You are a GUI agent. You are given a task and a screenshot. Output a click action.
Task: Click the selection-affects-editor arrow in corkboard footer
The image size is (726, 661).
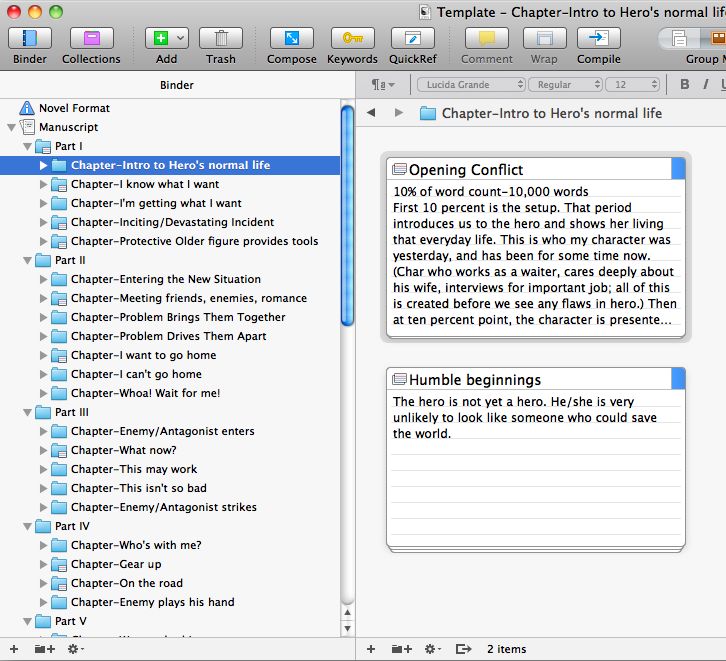click(x=463, y=649)
